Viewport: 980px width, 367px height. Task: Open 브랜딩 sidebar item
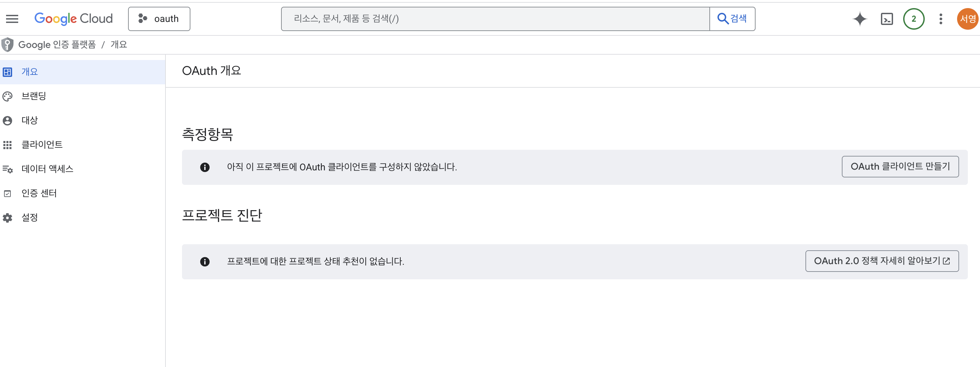point(33,96)
